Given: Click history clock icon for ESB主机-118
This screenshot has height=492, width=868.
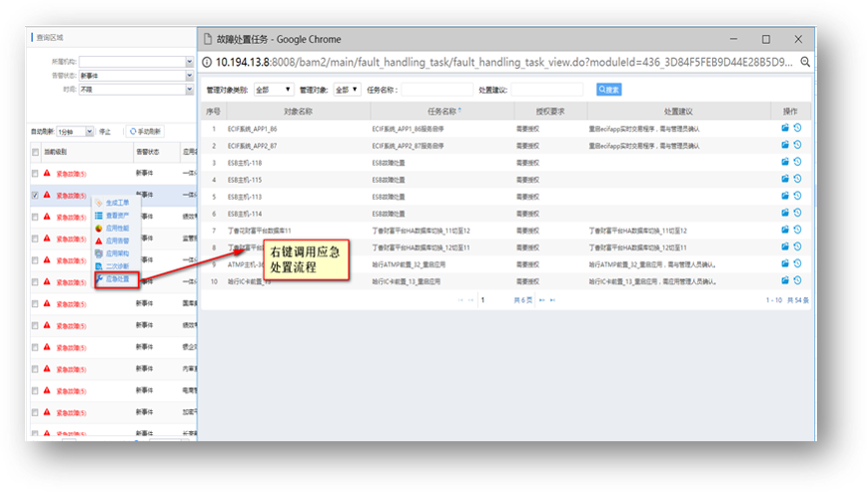Looking at the screenshot, I should [x=797, y=162].
